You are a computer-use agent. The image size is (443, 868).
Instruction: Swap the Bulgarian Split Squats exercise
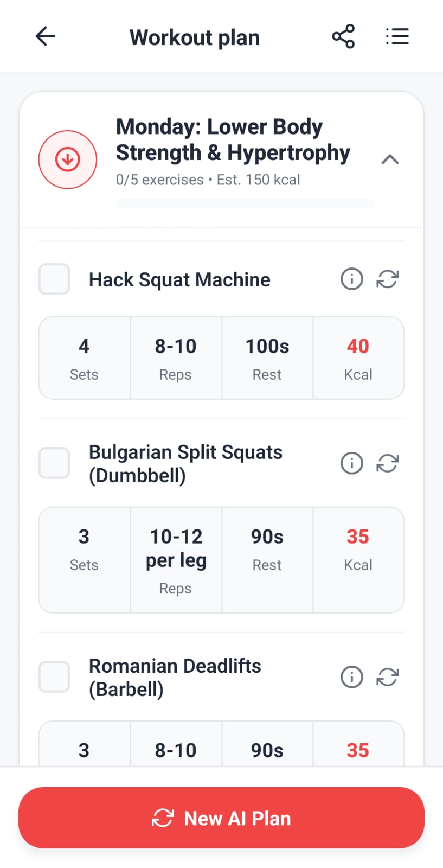(387, 463)
